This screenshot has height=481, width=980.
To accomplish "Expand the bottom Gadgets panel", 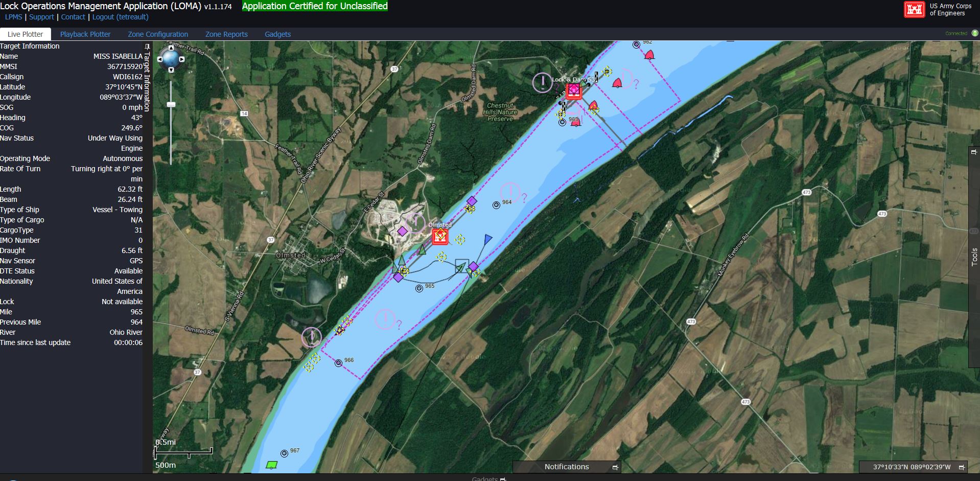I will coord(503,479).
